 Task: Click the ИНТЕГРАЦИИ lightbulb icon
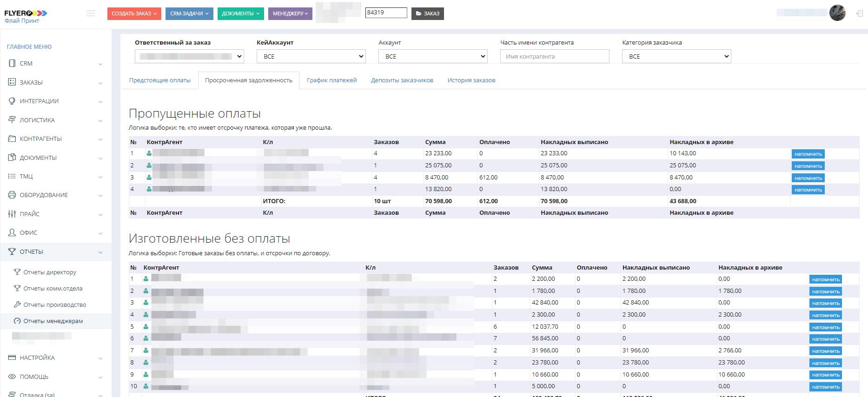pyautogui.click(x=12, y=101)
